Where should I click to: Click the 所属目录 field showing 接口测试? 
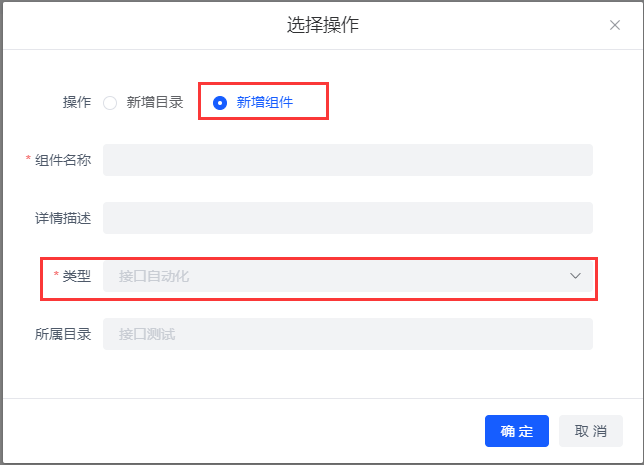(347, 334)
